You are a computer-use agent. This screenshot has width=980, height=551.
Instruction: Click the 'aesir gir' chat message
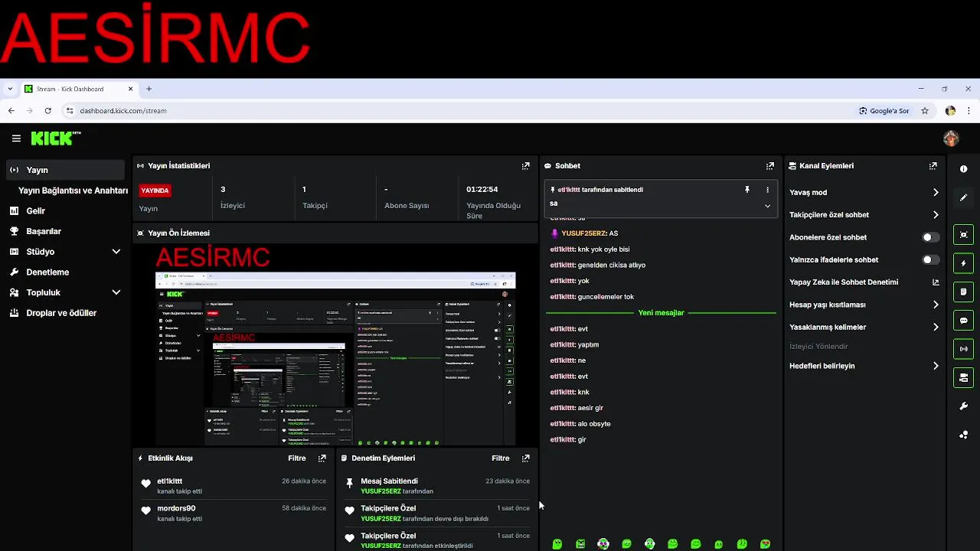[x=577, y=408]
